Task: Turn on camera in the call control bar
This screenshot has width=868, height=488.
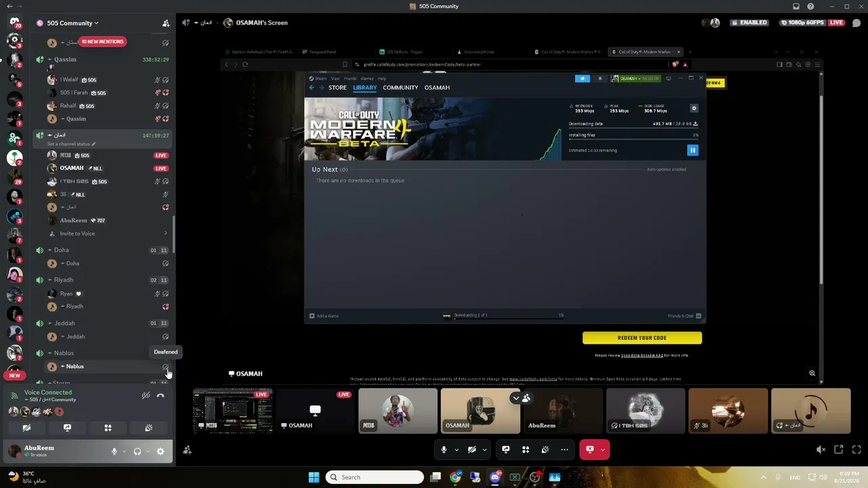Action: pyautogui.click(x=472, y=449)
